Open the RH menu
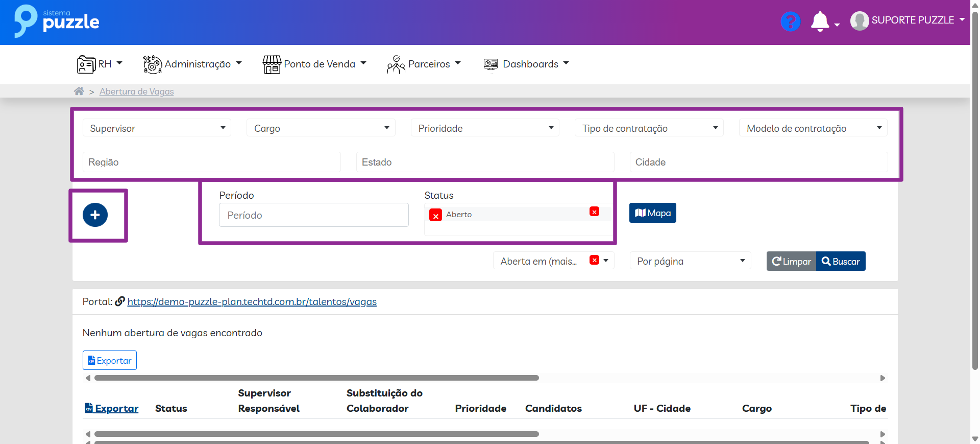980x444 pixels. (100, 64)
